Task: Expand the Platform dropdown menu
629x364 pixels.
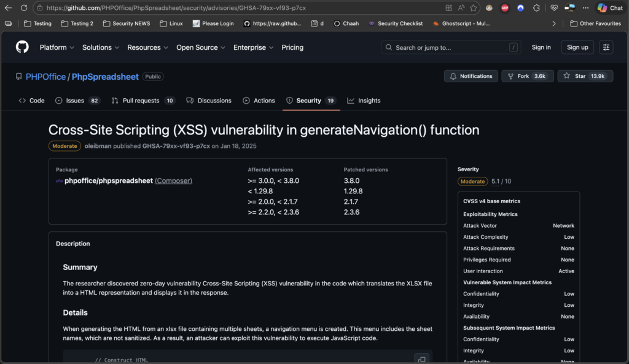Action: click(57, 47)
